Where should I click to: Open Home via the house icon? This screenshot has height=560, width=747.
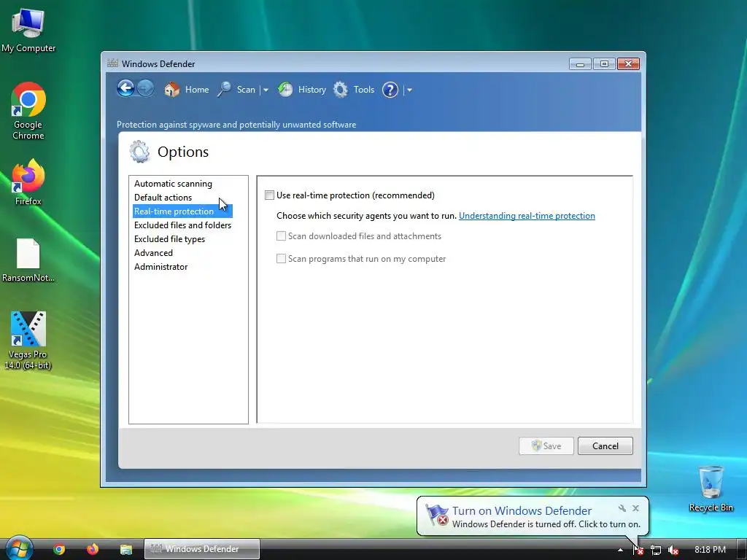click(171, 89)
